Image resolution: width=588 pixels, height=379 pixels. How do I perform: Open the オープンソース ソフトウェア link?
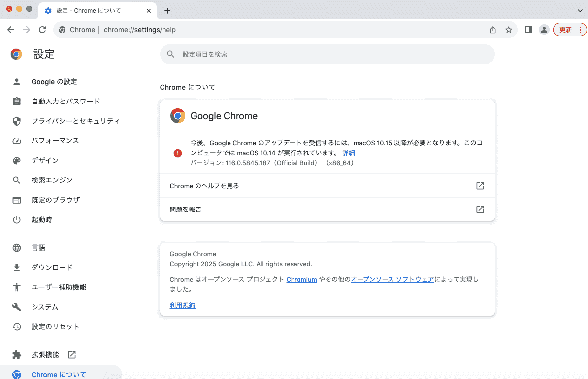point(392,279)
